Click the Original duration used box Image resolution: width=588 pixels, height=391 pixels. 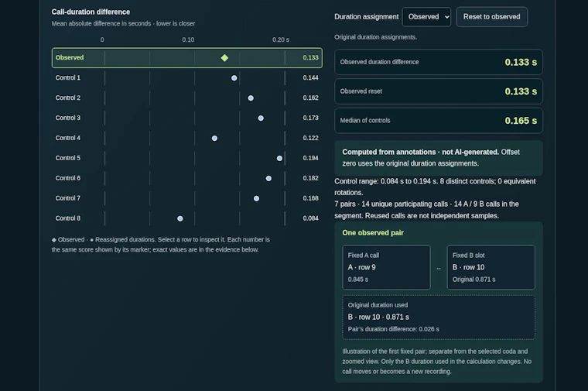(439, 317)
